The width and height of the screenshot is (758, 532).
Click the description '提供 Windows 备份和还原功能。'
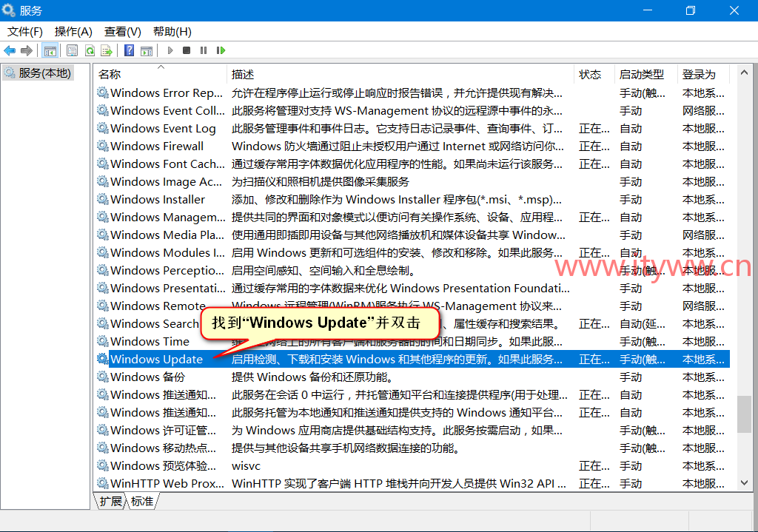(313, 377)
